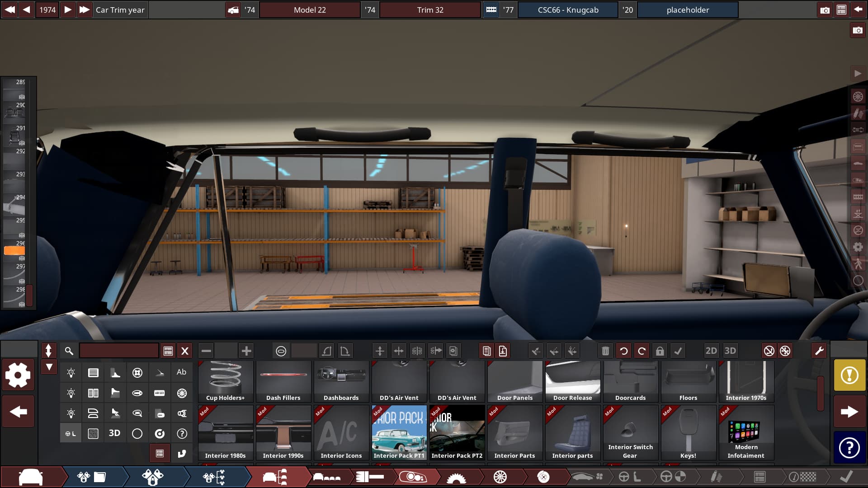Expand the right side panel play arrow
This screenshot has height=488, width=868.
coord(858,74)
